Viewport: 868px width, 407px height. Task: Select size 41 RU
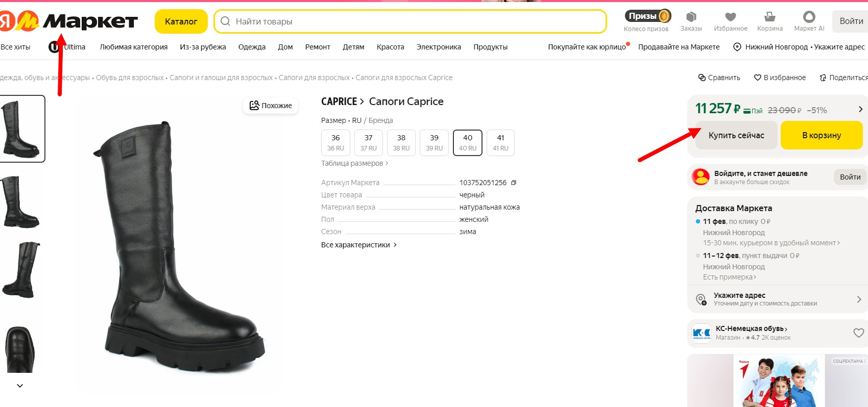point(500,142)
